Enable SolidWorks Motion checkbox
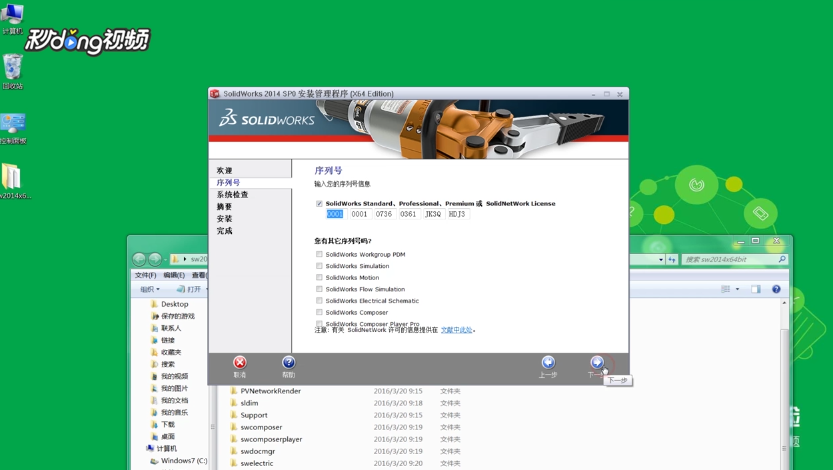The image size is (833, 470). pyautogui.click(x=319, y=277)
